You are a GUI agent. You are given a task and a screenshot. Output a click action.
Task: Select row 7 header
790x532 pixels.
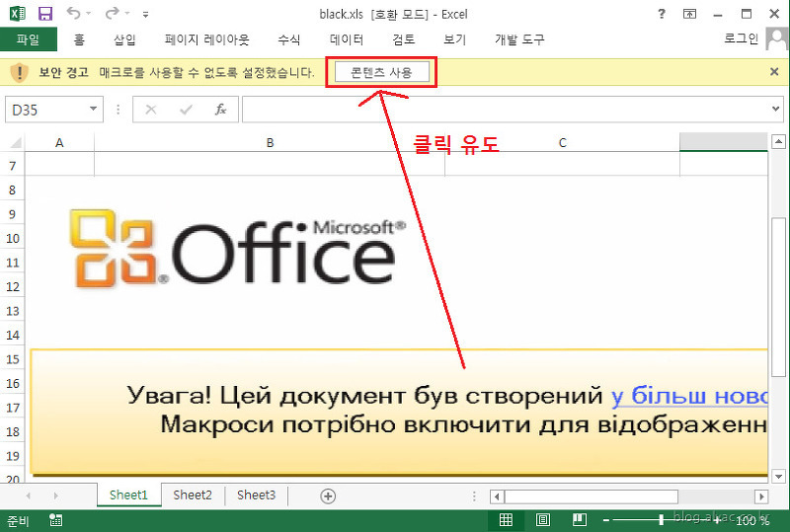[13, 166]
